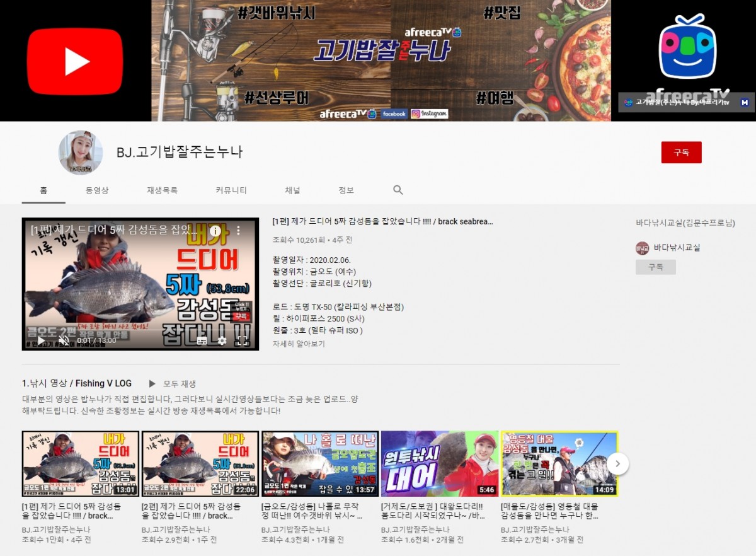756x556 pixels.
Task: Subscribe to 바다낚시교실 channel
Action: pyautogui.click(x=655, y=267)
